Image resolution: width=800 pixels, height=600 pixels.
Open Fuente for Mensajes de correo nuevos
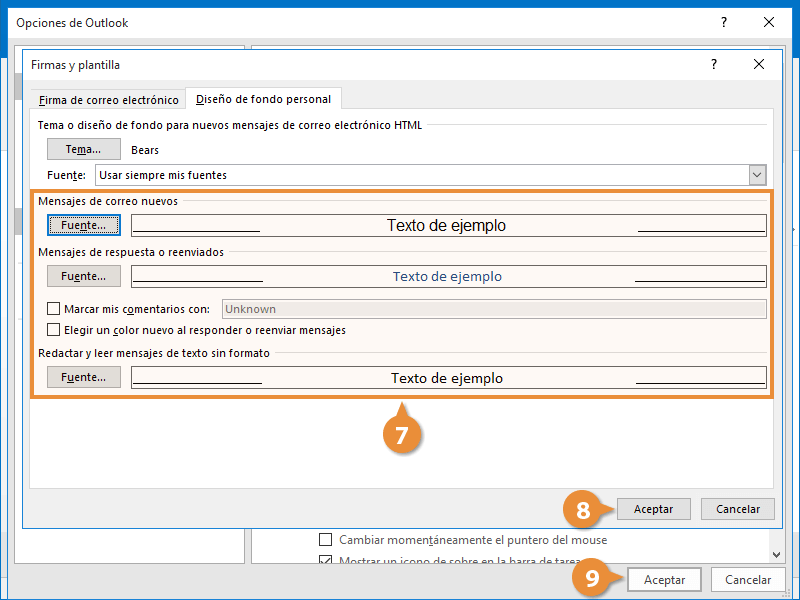point(83,225)
